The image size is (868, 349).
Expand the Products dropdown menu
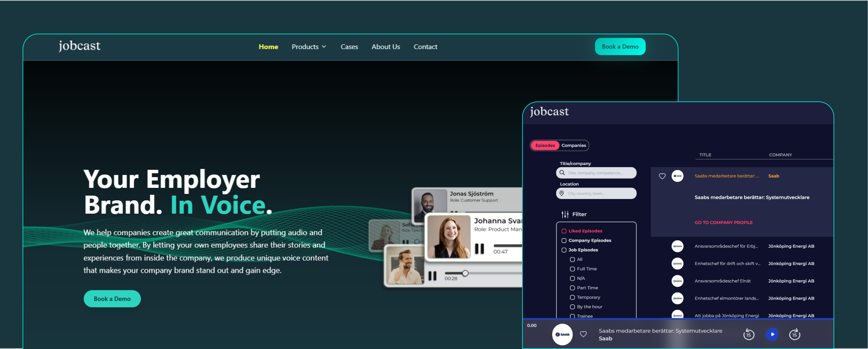tap(309, 47)
